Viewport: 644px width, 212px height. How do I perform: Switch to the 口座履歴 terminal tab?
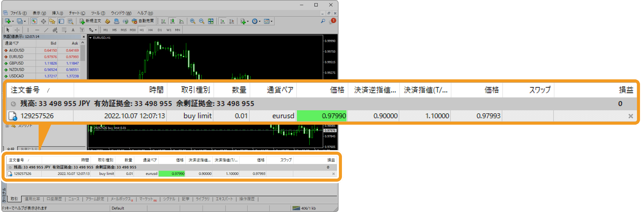pos(54,199)
